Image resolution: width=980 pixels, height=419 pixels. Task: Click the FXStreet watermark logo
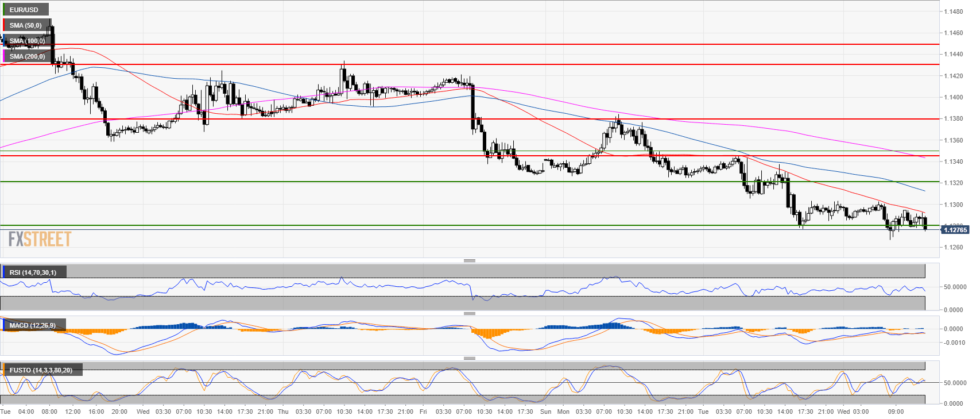coord(40,239)
